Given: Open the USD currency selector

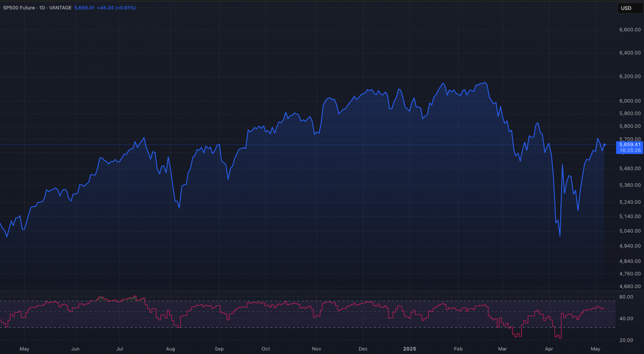Looking at the screenshot, I should 626,8.
